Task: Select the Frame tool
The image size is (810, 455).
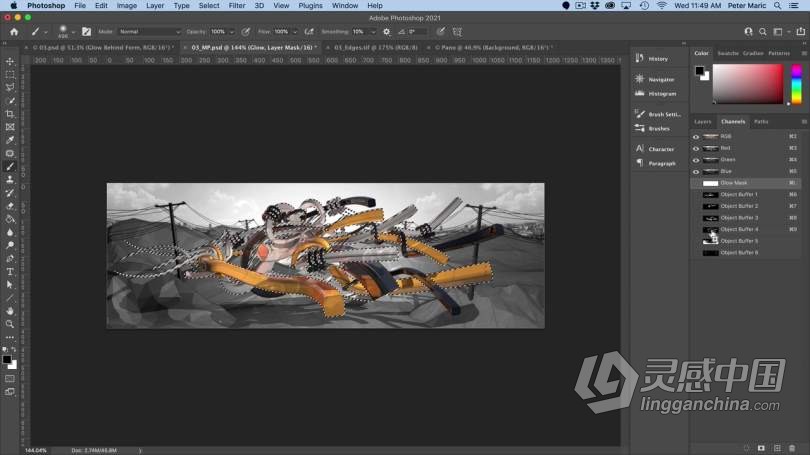Action: (x=10, y=127)
